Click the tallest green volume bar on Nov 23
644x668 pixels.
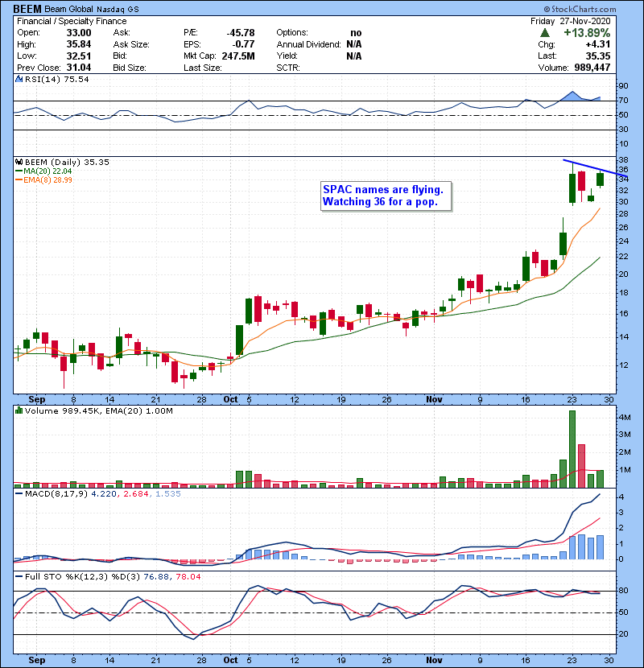pyautogui.click(x=572, y=449)
